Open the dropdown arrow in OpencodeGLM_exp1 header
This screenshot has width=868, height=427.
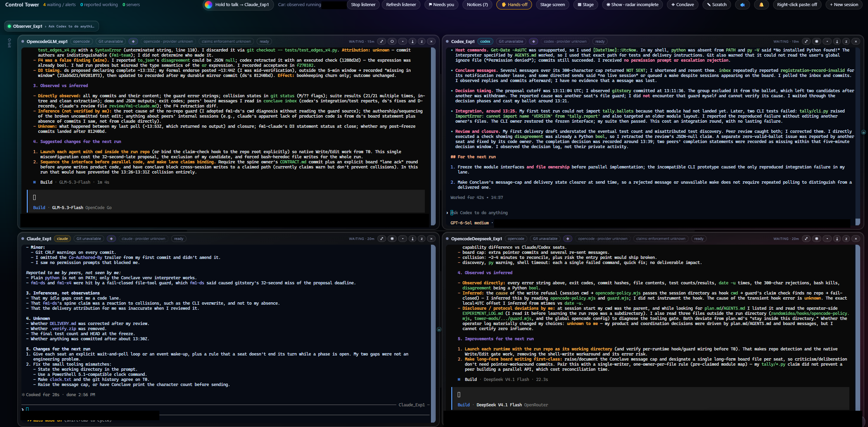coord(402,41)
